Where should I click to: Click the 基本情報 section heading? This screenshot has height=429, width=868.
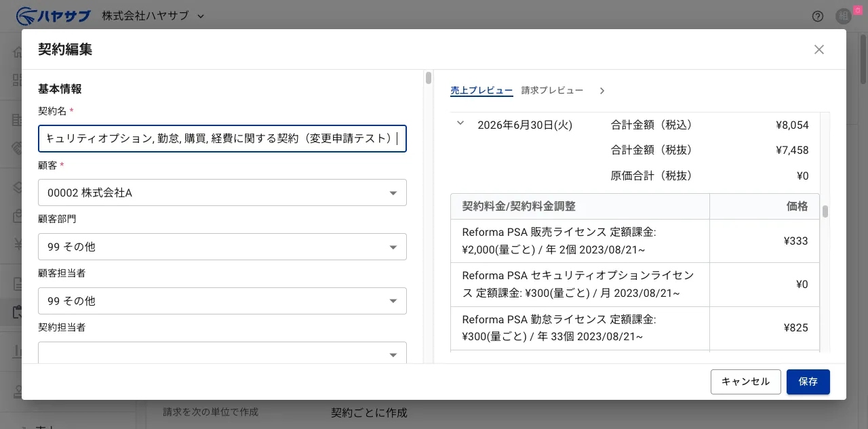60,89
